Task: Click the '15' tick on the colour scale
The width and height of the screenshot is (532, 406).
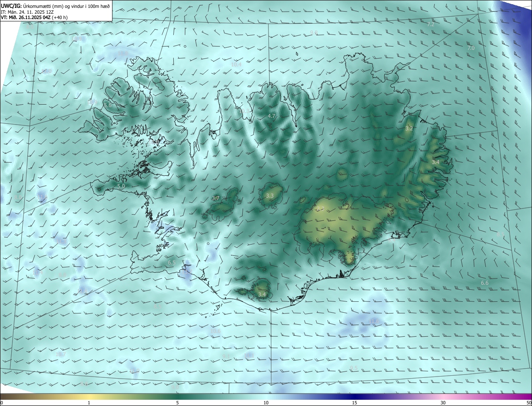Action: coord(355,403)
